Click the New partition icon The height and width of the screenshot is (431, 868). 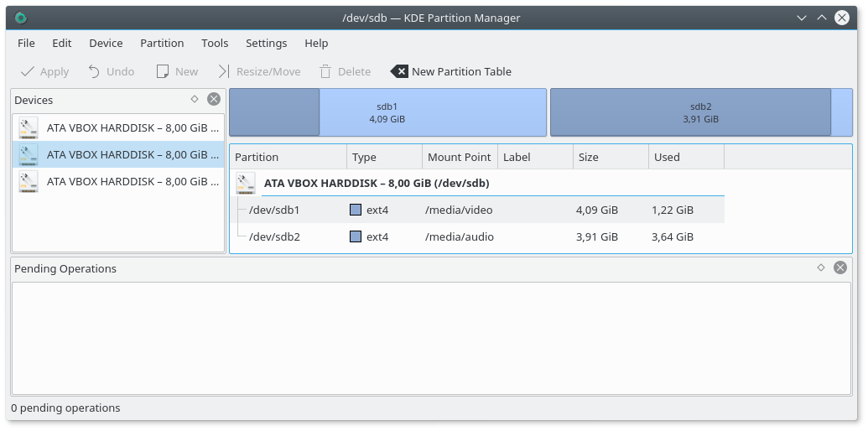tap(163, 71)
